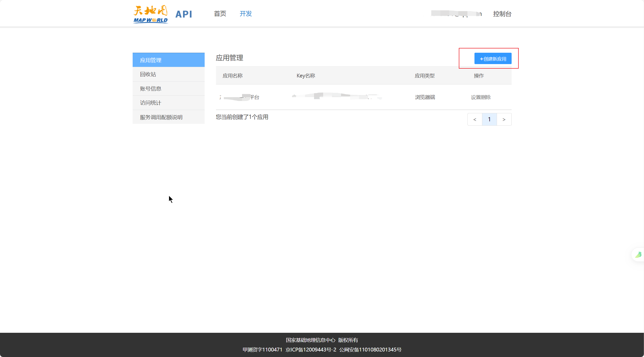Click 设置 for the listed application

(476, 97)
